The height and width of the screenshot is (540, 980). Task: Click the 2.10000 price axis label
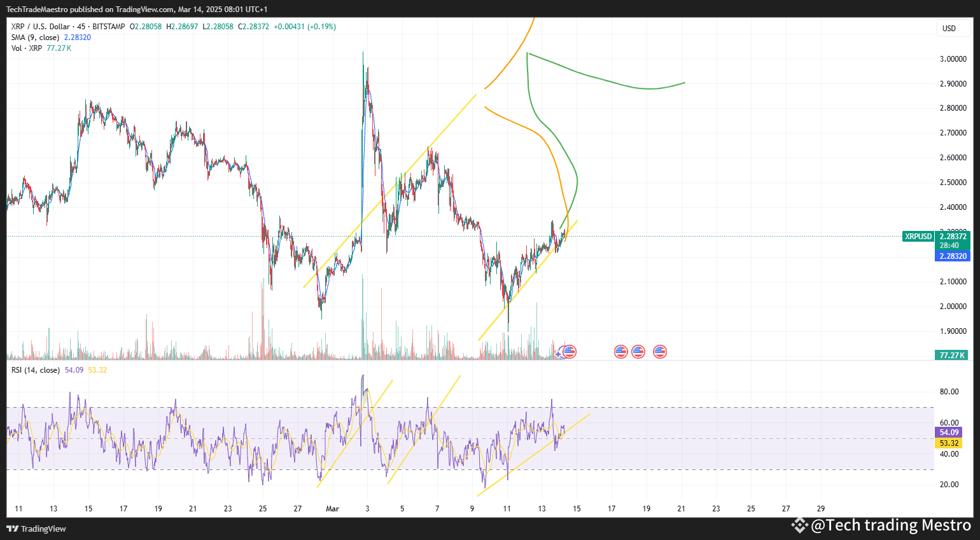(953, 282)
